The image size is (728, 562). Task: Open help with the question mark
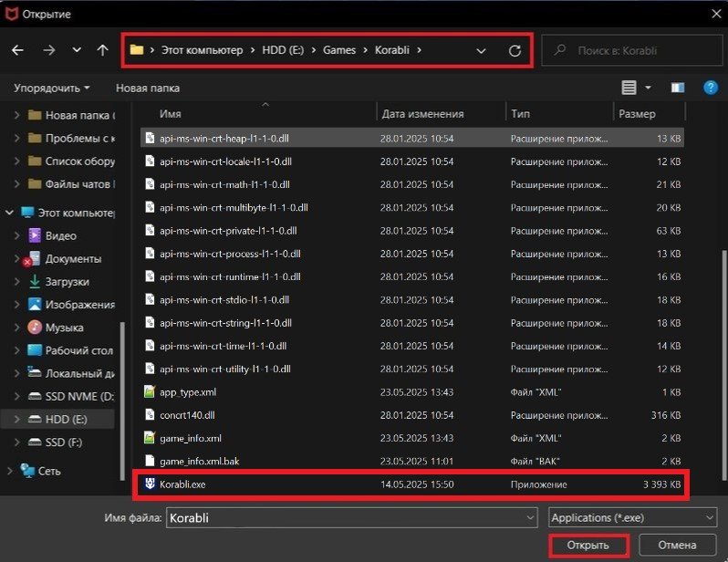pos(711,88)
